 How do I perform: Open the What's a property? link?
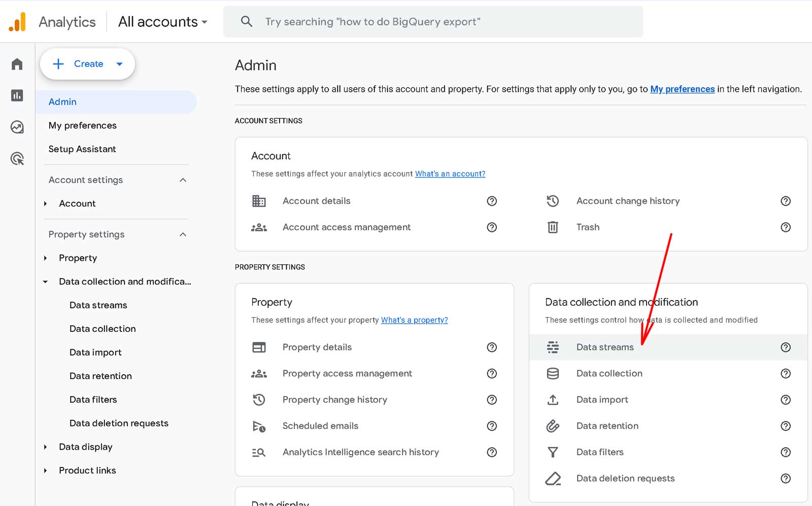pos(415,320)
